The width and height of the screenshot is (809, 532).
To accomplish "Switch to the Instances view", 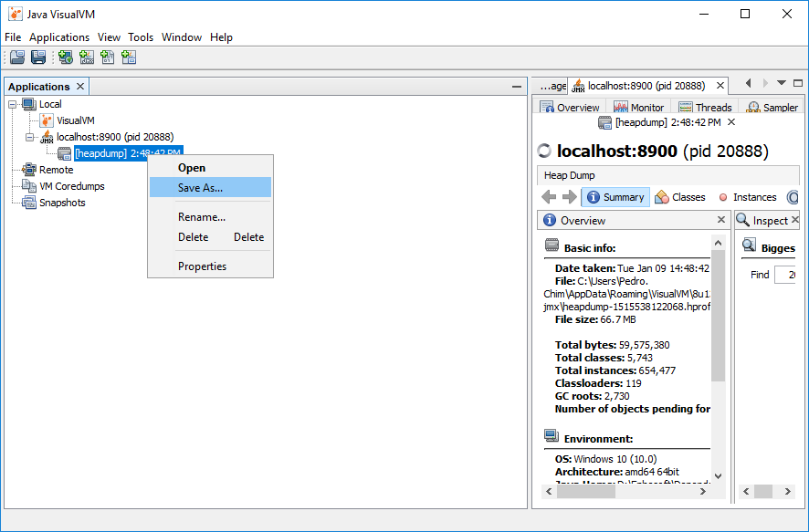I will coord(748,197).
